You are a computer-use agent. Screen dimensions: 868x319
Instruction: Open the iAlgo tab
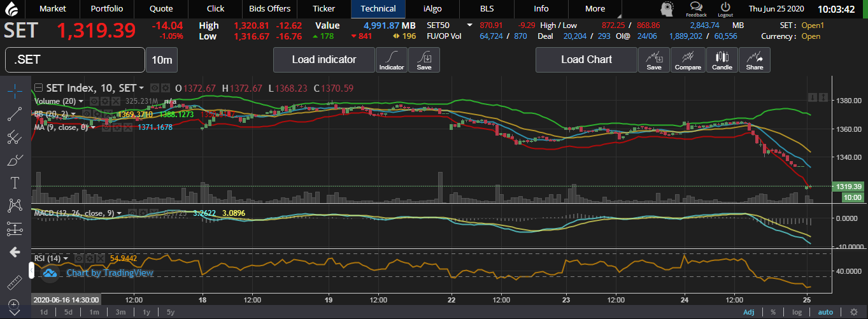pos(434,9)
